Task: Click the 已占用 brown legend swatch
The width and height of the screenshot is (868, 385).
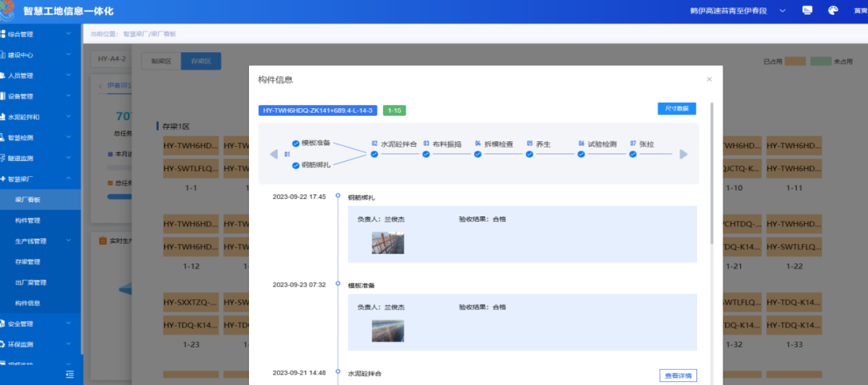Action: (795, 61)
